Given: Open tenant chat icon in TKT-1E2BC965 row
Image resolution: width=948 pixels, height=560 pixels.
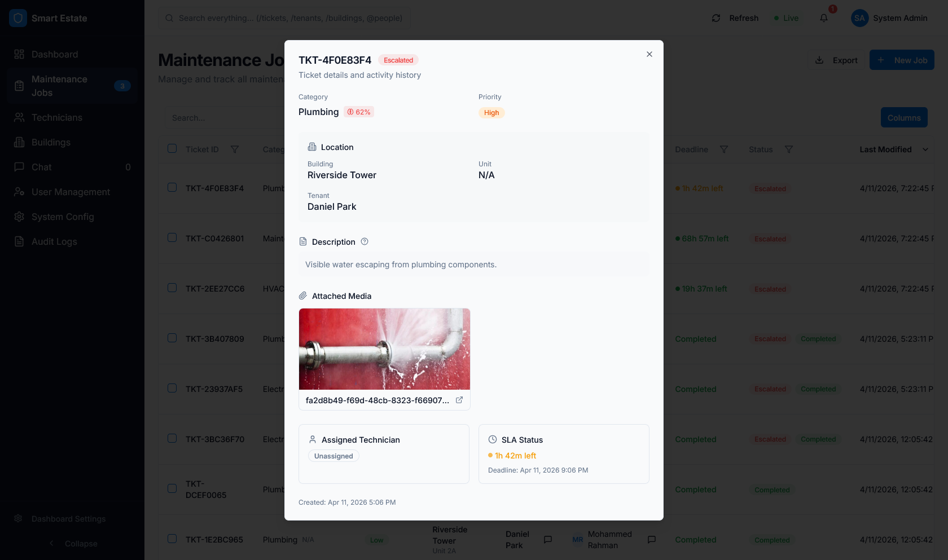Looking at the screenshot, I should click(547, 540).
